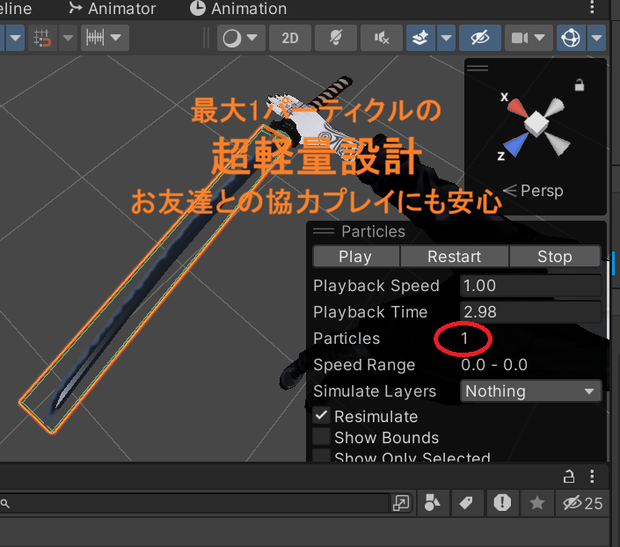
Task: Toggle hidden objects visibility in scene
Action: click(x=480, y=38)
